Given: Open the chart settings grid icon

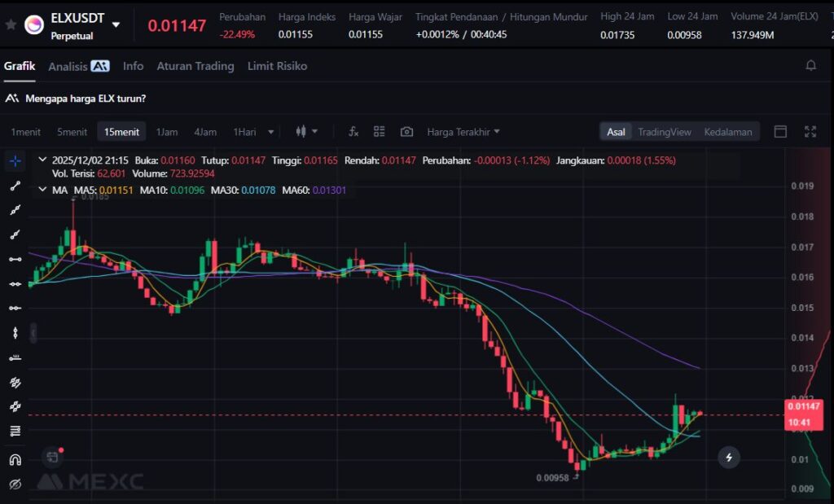Looking at the screenshot, I should click(x=380, y=132).
